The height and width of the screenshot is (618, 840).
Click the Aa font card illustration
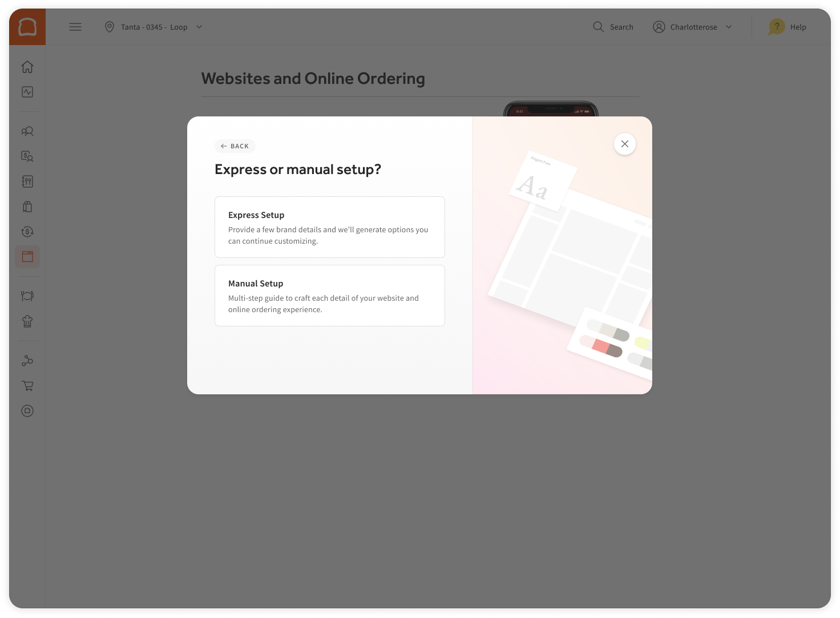(x=543, y=181)
